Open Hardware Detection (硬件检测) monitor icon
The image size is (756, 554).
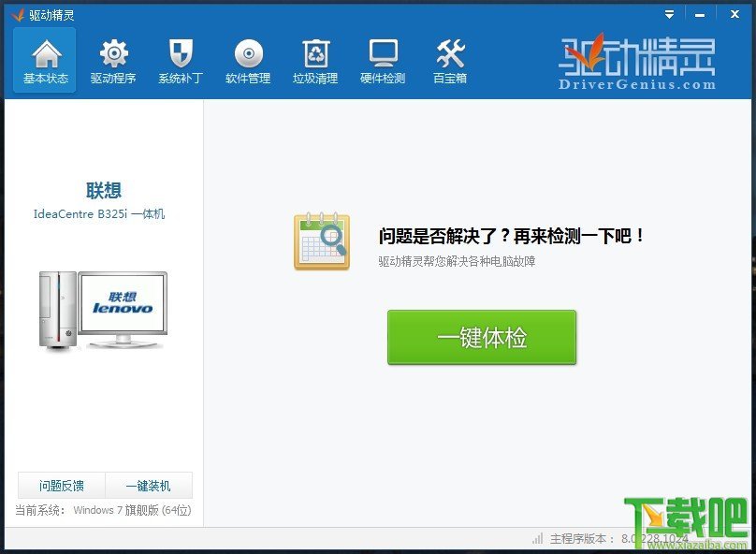[x=383, y=58]
